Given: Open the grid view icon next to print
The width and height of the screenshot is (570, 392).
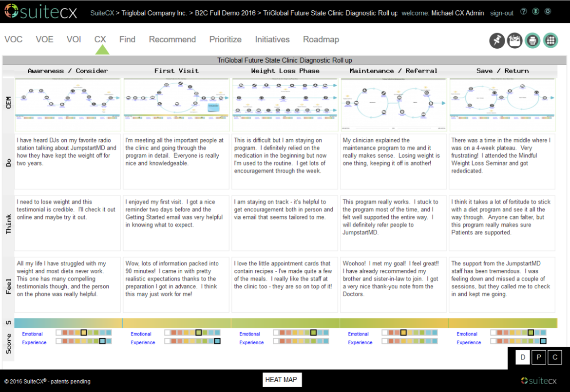Looking at the screenshot, I should click(551, 40).
